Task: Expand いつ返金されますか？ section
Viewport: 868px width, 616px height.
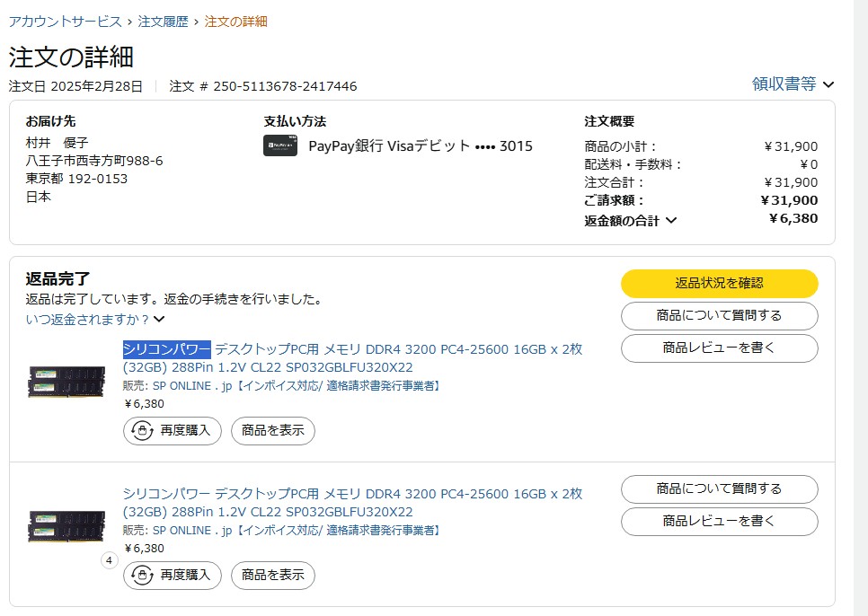Action: [95, 319]
